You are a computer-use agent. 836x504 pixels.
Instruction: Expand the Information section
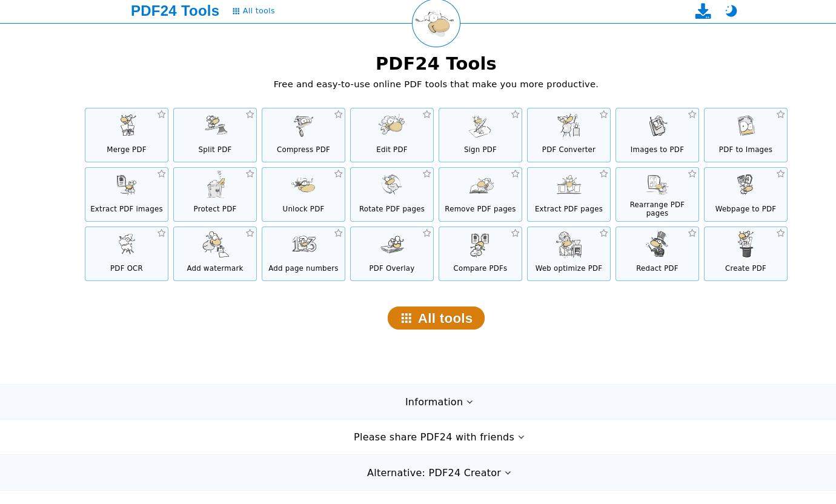click(x=439, y=402)
